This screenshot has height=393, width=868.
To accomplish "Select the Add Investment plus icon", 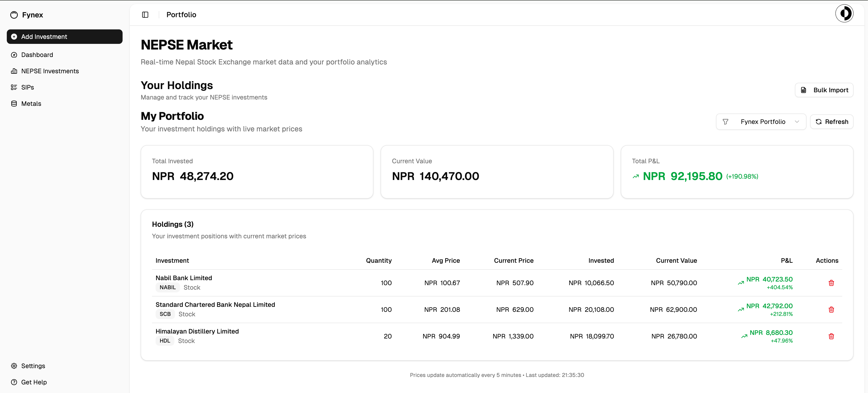I will point(14,37).
